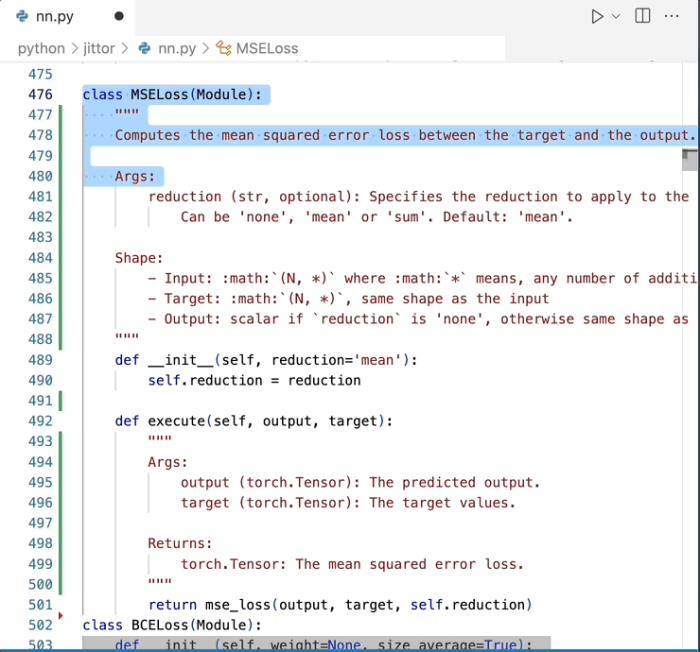This screenshot has height=652, width=700.
Task: Click 'def __init__(self, reduction='mean'):'
Action: [266, 360]
